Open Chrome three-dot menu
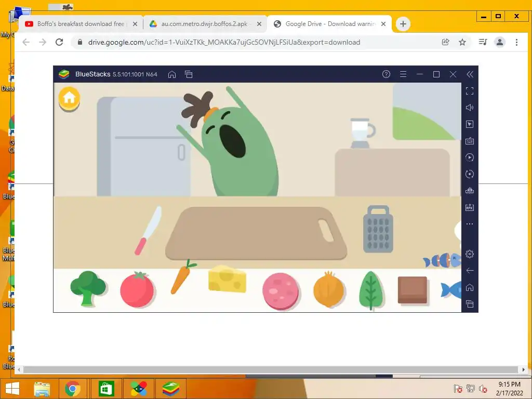Screen dimensions: 532x399 pos(516,42)
